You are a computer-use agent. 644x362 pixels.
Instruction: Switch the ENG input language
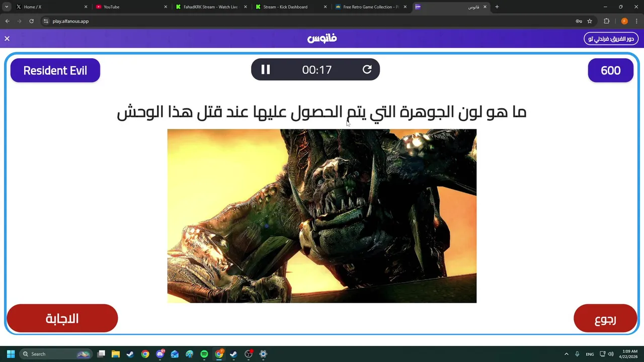[x=590, y=354]
